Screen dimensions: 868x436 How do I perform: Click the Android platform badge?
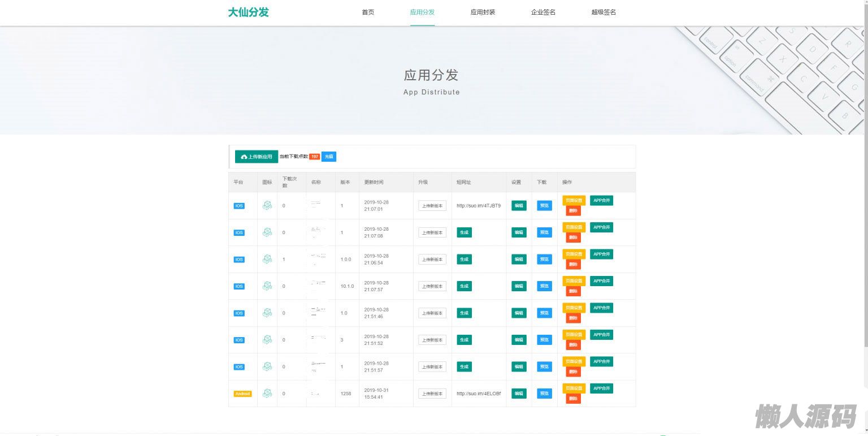point(242,394)
